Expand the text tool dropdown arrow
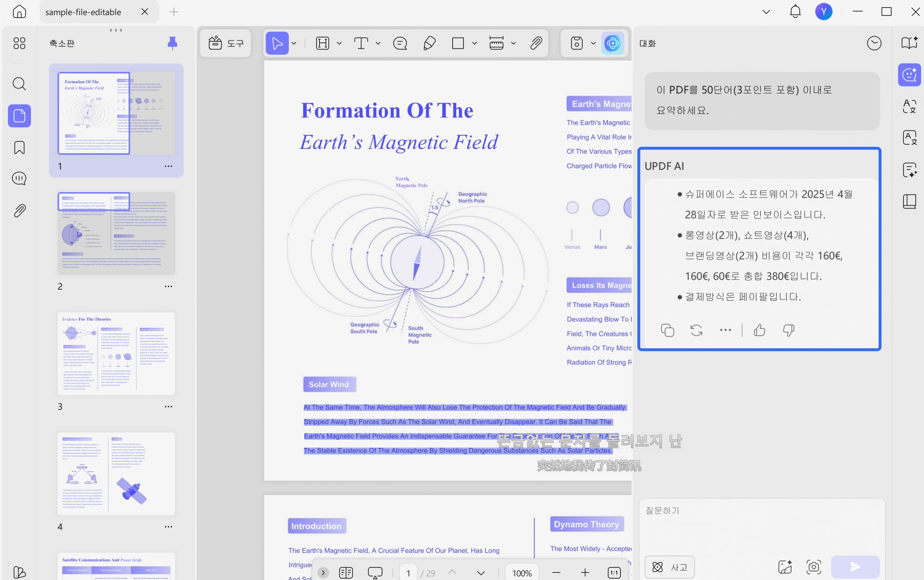 pos(378,43)
